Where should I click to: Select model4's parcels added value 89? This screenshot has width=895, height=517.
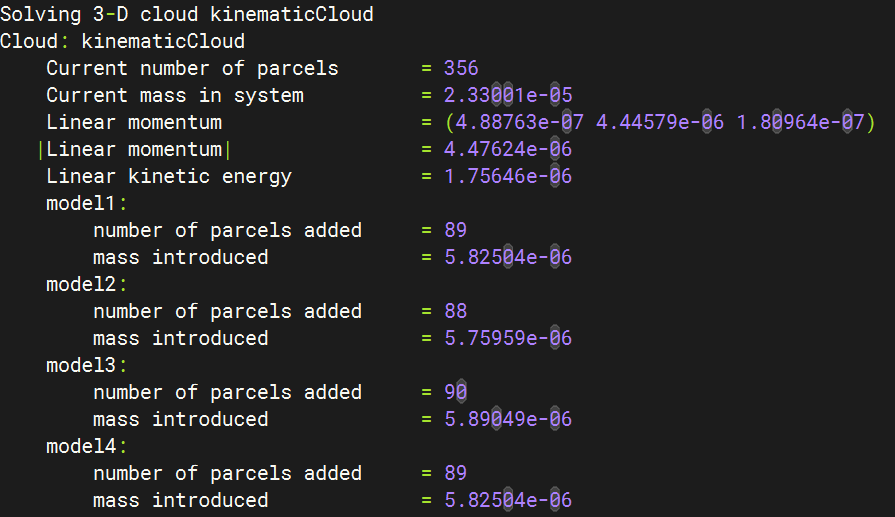click(456, 473)
